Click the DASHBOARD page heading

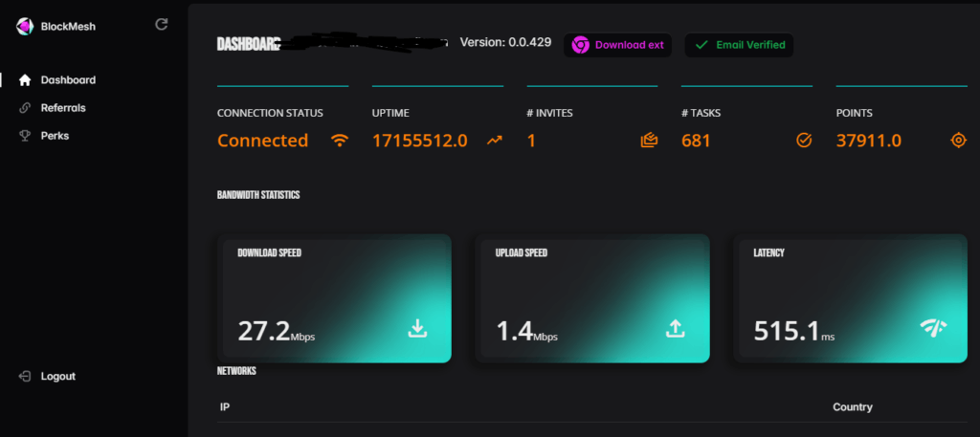248,44
